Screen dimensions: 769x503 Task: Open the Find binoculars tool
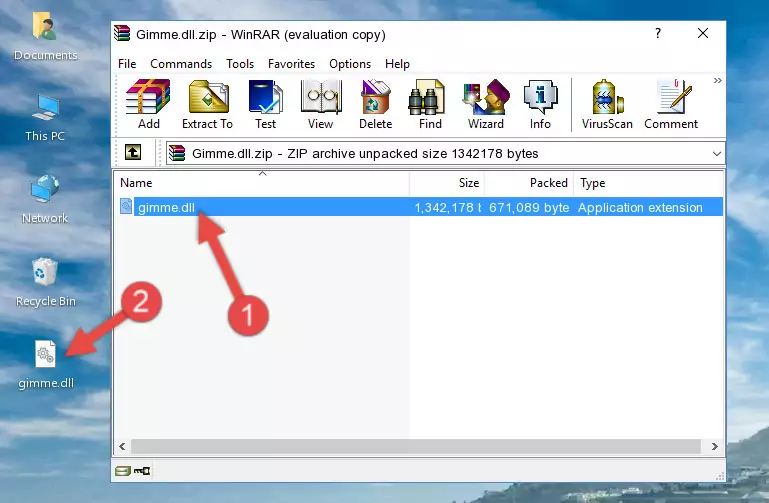[430, 104]
